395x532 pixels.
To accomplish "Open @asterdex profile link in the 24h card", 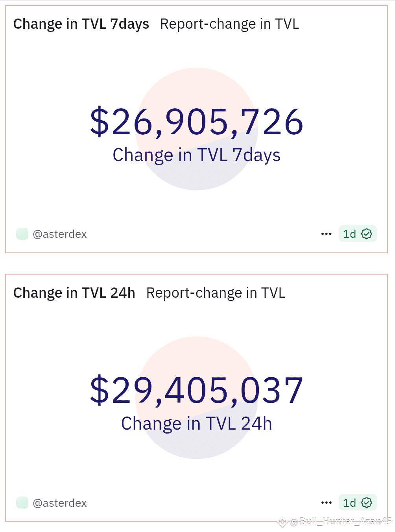I will tap(60, 503).
